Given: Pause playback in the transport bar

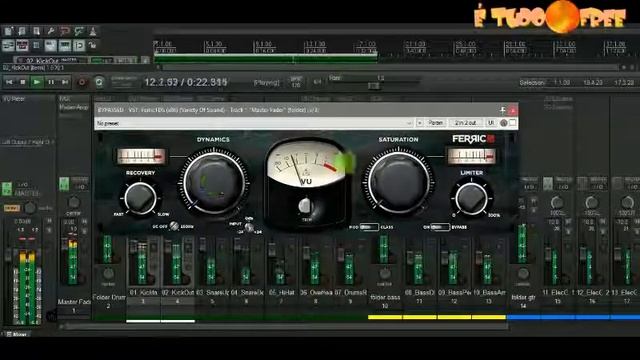Looking at the screenshot, I should pyautogui.click(x=51, y=82).
